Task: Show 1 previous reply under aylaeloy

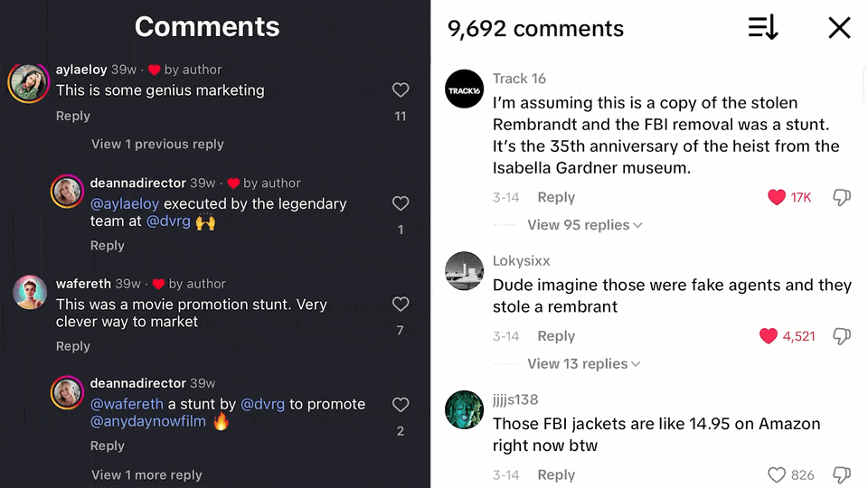Action: coord(157,144)
